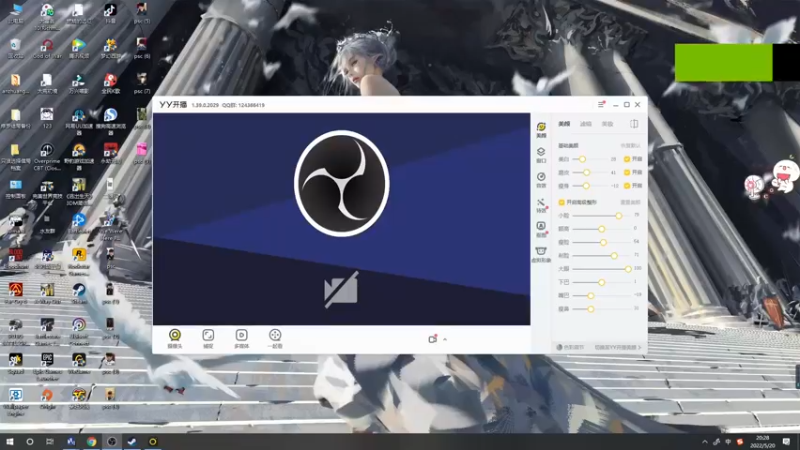Open the 特效 effects sidebar icon

click(x=541, y=205)
